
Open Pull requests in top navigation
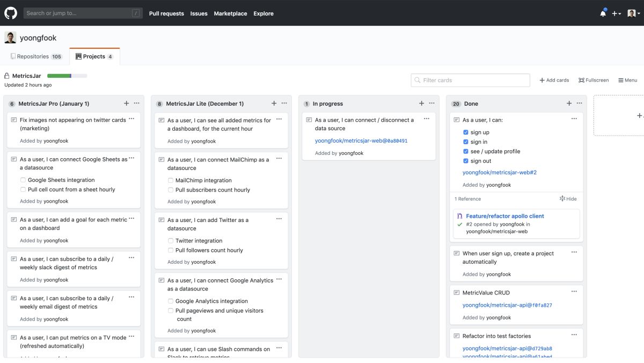click(x=166, y=13)
